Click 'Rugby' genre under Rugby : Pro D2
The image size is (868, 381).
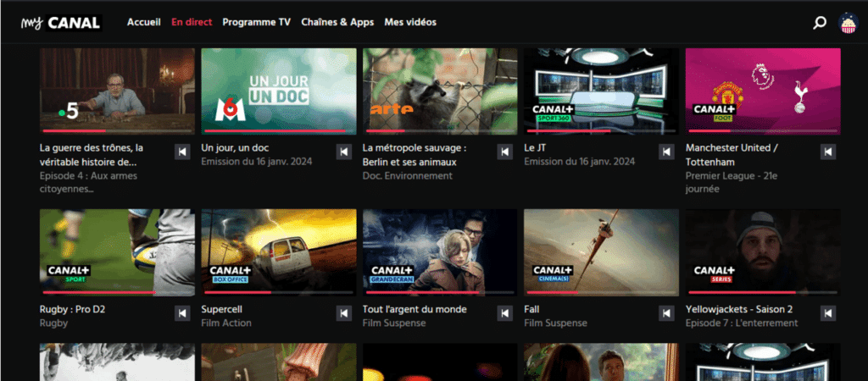pos(53,323)
